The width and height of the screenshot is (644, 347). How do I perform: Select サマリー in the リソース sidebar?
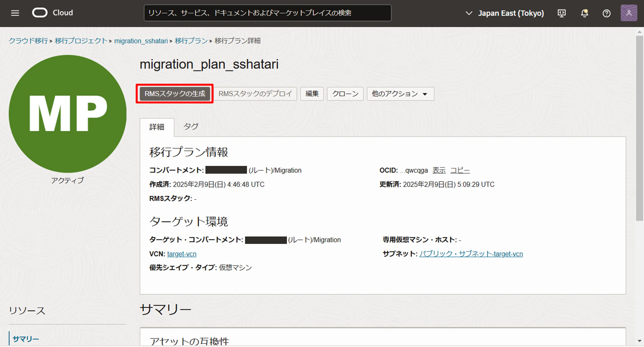tap(26, 339)
